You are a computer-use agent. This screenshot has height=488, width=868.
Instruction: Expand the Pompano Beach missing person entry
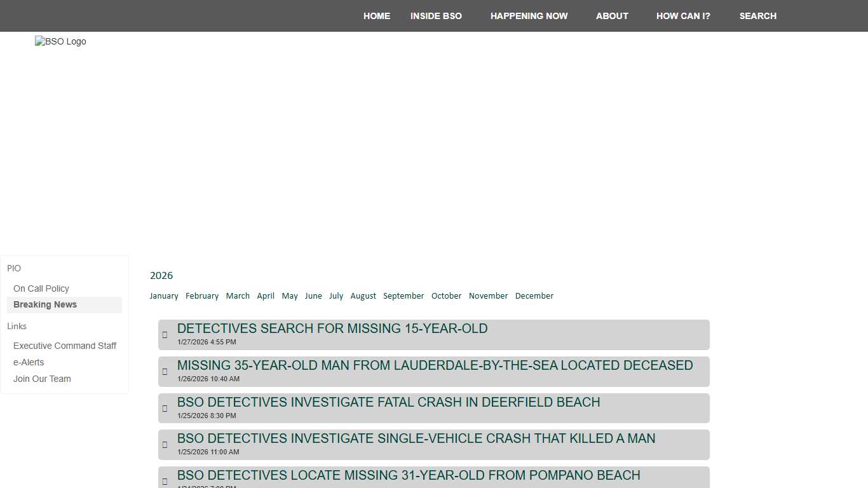click(x=165, y=481)
